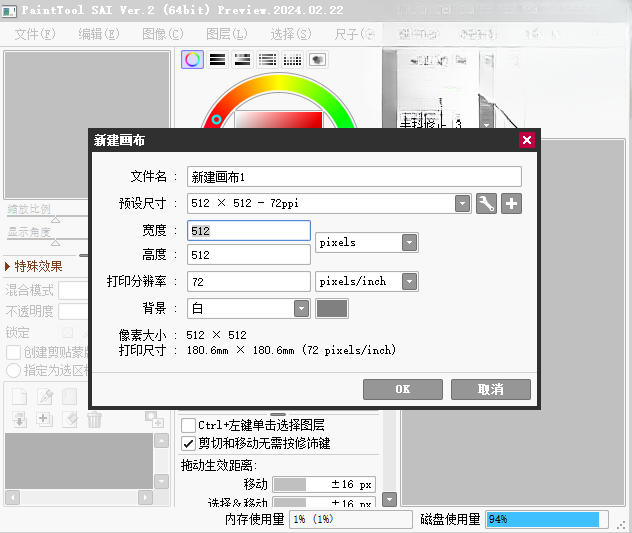Delete layer using trash can icon
The width and height of the screenshot is (632, 533).
(x=95, y=419)
